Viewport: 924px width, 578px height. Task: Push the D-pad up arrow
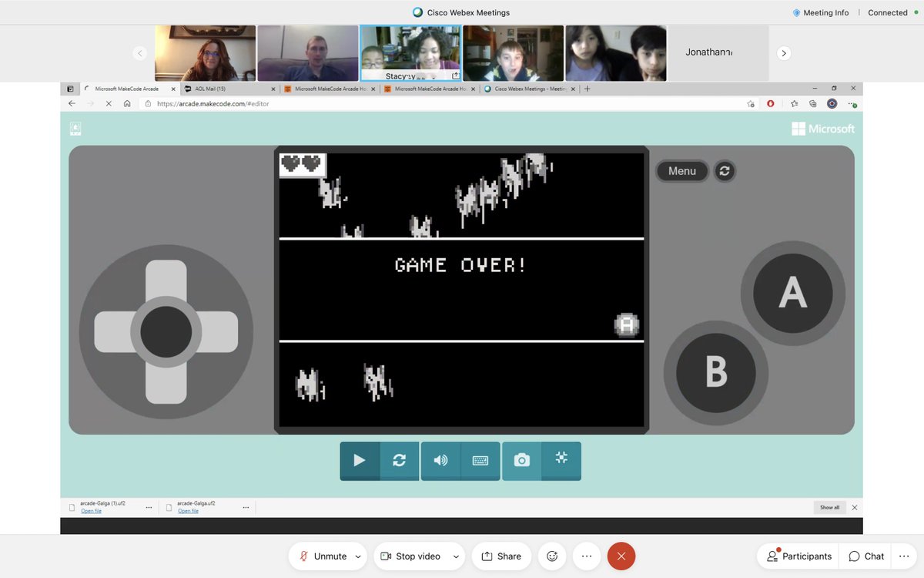point(166,278)
